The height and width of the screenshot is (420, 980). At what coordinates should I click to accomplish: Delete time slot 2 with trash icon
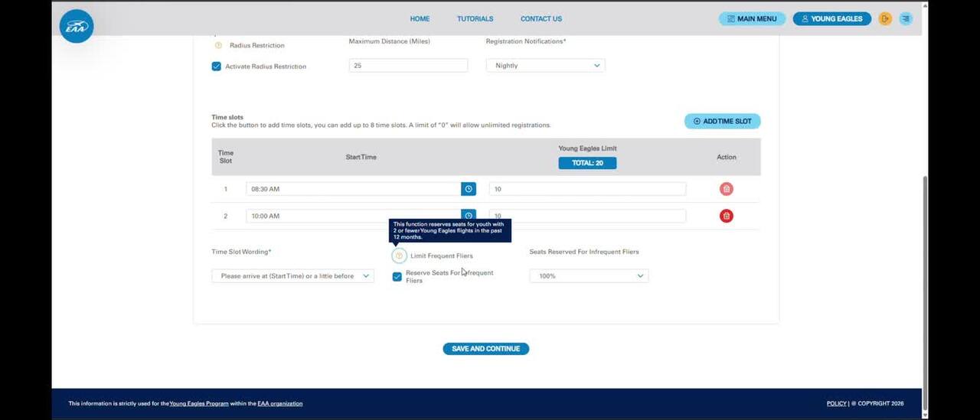click(x=726, y=216)
